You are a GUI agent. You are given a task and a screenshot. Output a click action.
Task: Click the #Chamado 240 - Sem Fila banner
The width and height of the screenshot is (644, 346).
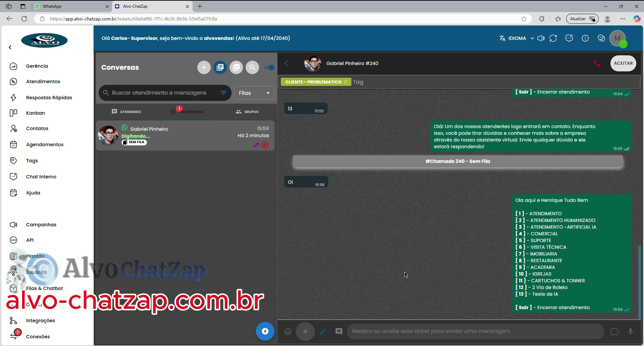tap(458, 161)
